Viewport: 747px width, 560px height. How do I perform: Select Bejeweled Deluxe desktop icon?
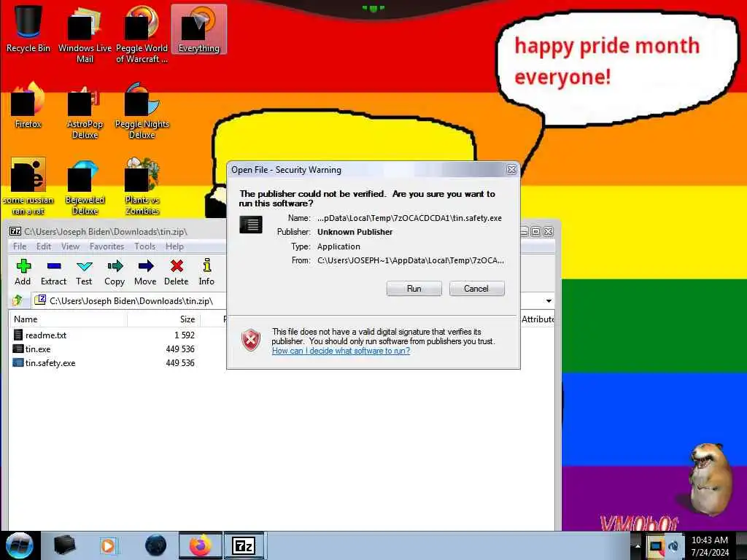tap(85, 186)
